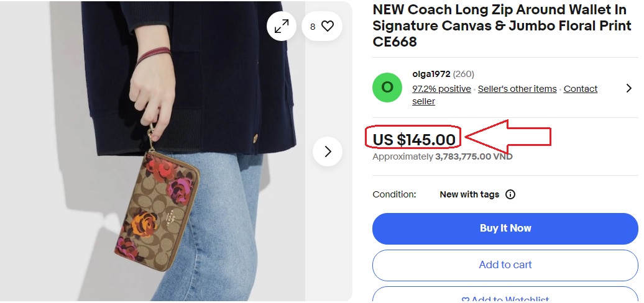Open the condition info icon
Image resolution: width=644 pixels, height=303 pixels.
[x=510, y=194]
